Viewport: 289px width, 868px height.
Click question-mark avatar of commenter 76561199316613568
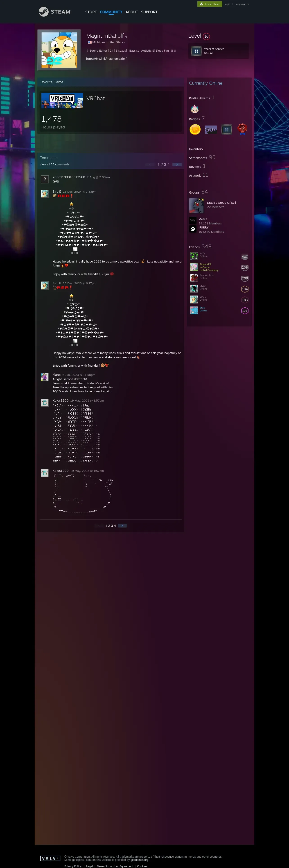tap(45, 179)
